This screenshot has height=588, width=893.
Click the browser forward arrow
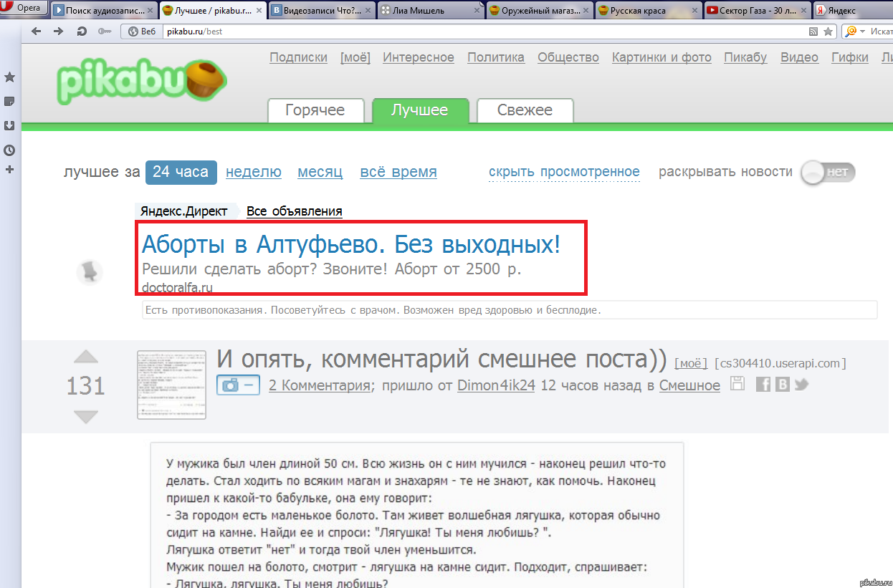58,32
